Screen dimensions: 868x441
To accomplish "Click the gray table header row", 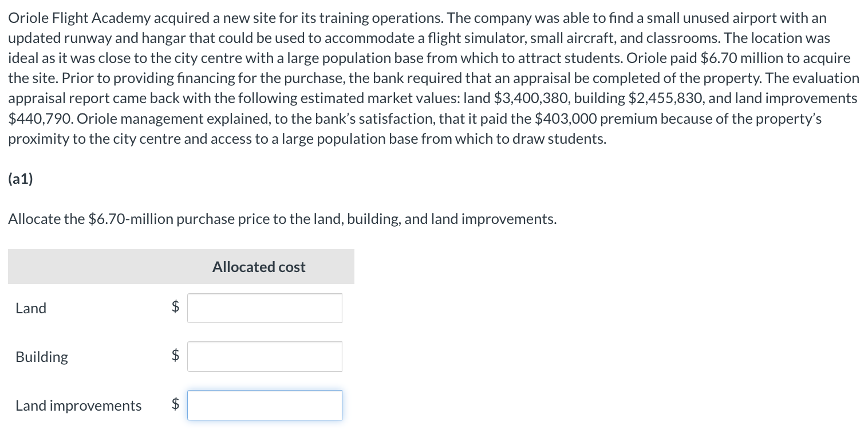I will click(181, 266).
